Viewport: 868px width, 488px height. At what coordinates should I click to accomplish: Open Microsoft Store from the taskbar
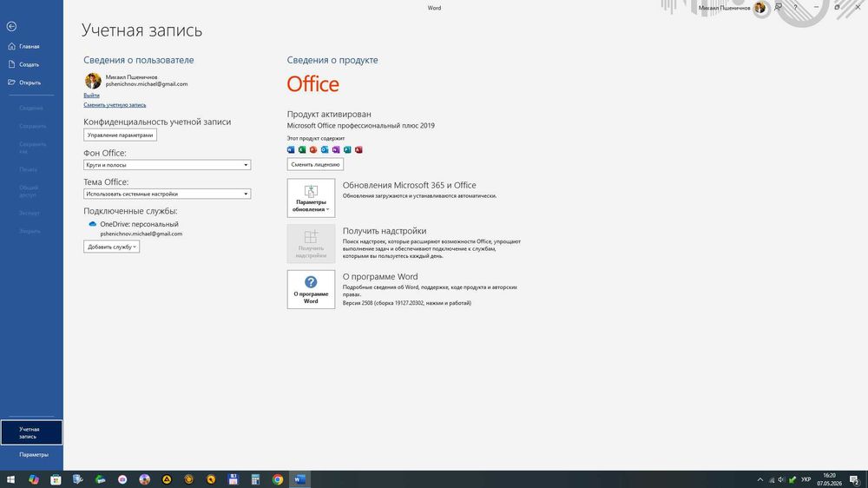click(56, 479)
